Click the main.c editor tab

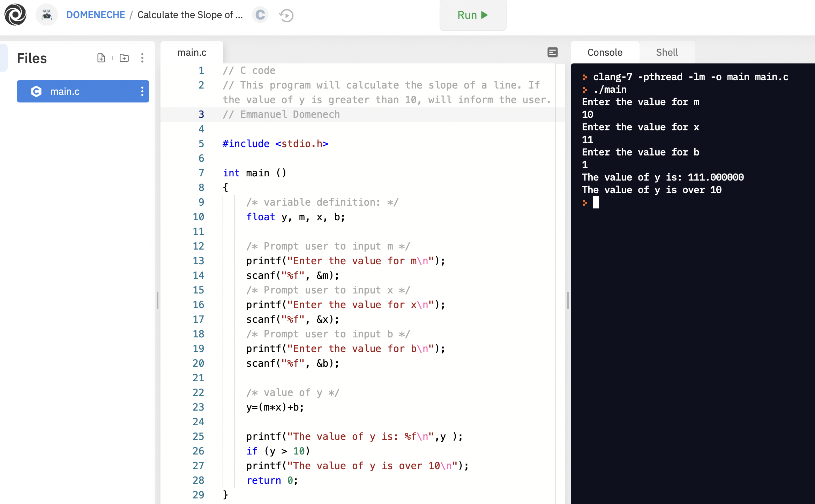tap(192, 52)
